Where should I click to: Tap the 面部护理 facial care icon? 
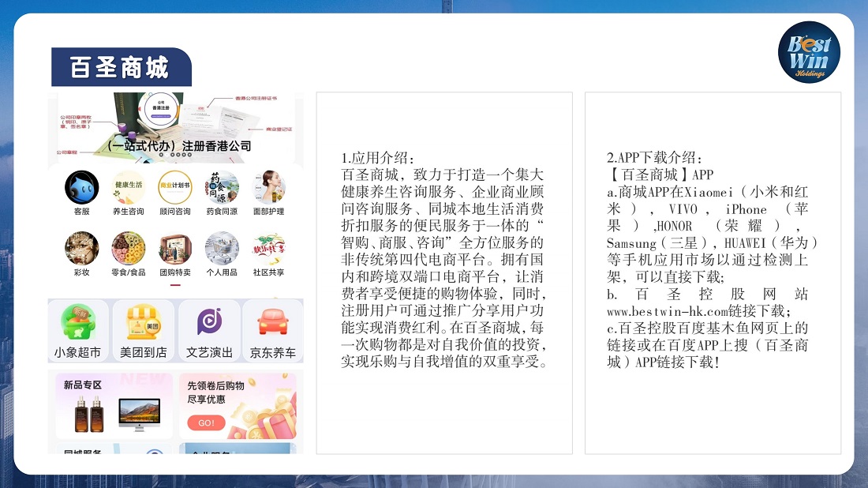[x=268, y=188]
